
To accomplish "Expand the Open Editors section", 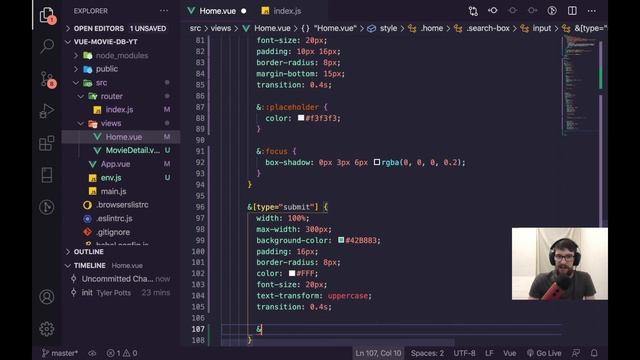I will point(120,29).
